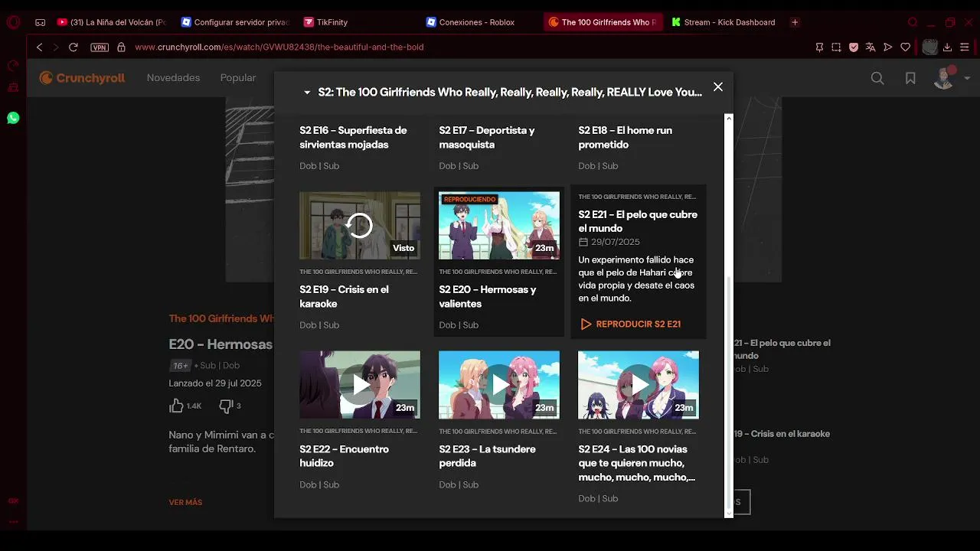Open title S2 E21 – El pelo que cubre el mundo
The image size is (980, 551).
[638, 221]
